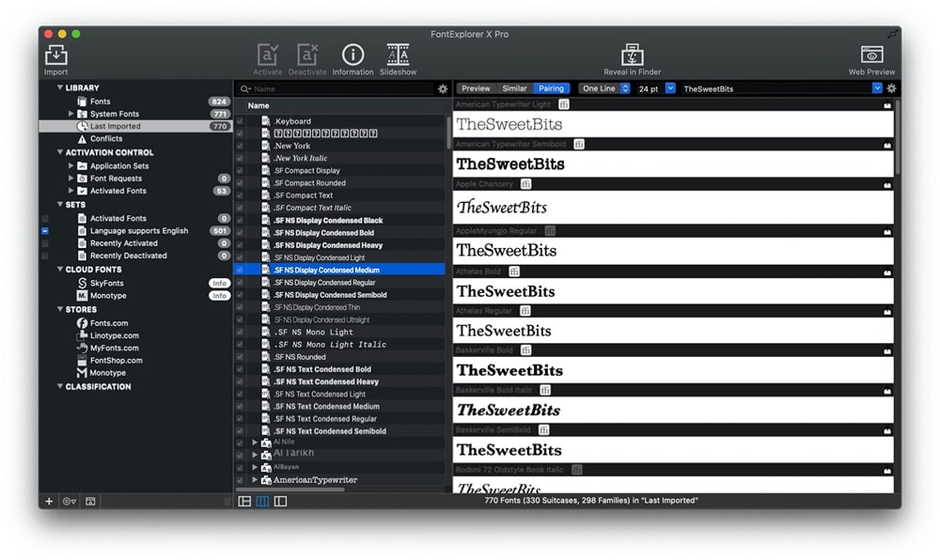Click info icon beside Apple Chancery
940x560 pixels.
point(525,184)
